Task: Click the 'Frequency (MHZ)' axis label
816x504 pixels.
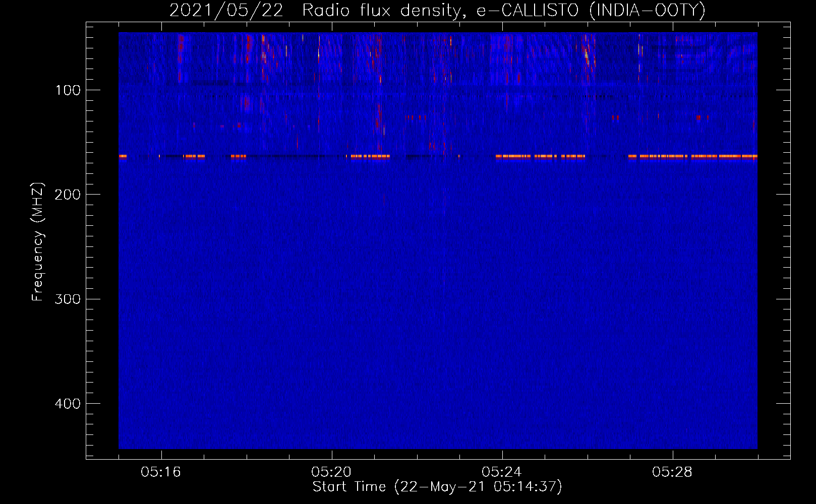Action: (x=38, y=242)
